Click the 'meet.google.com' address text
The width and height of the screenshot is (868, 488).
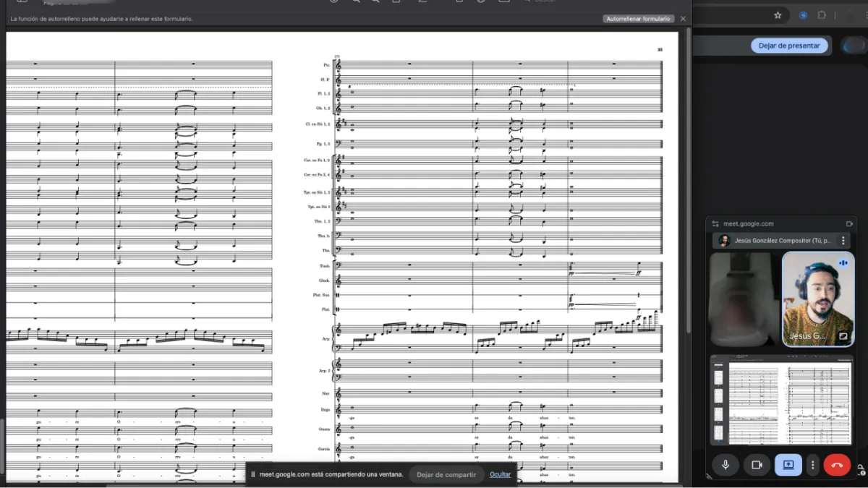[749, 224]
